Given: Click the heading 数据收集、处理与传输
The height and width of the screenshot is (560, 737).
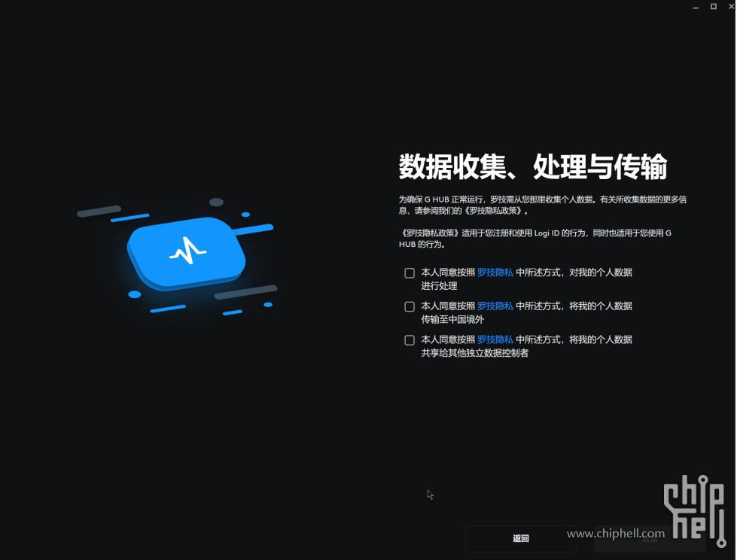Looking at the screenshot, I should pyautogui.click(x=533, y=166).
